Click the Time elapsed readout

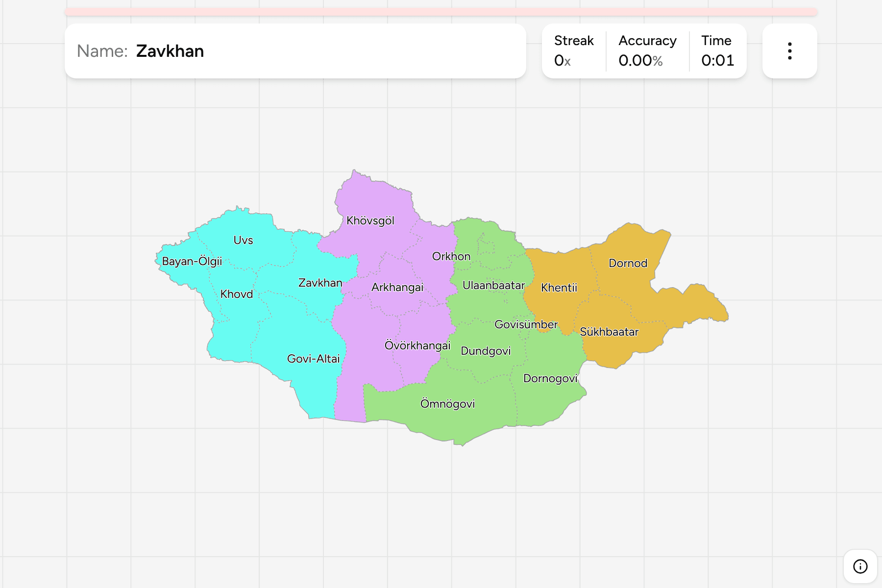(717, 60)
